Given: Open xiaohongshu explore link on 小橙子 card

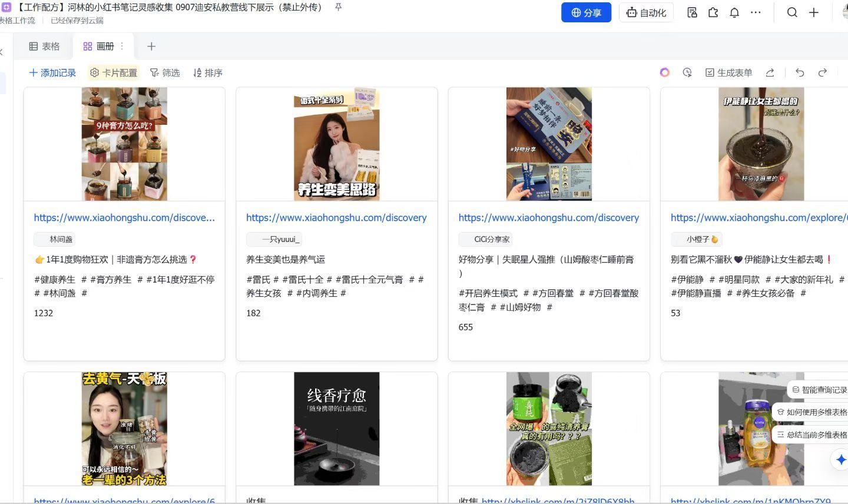Looking at the screenshot, I should tap(758, 217).
